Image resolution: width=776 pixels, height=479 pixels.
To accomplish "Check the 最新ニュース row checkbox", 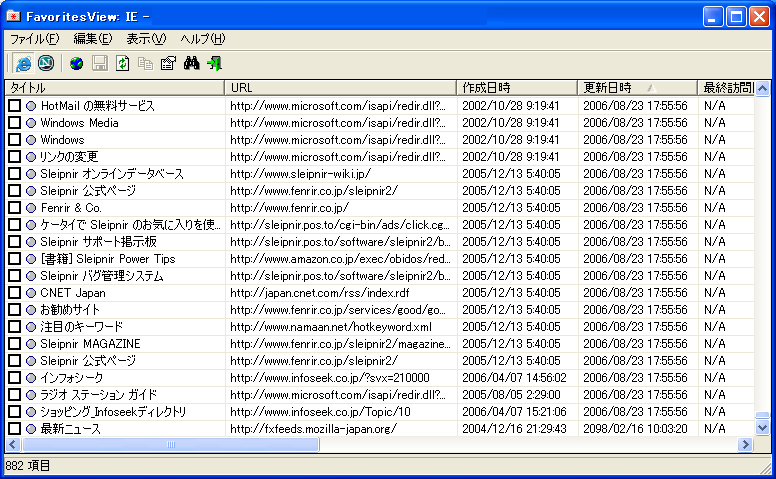I will [15, 429].
